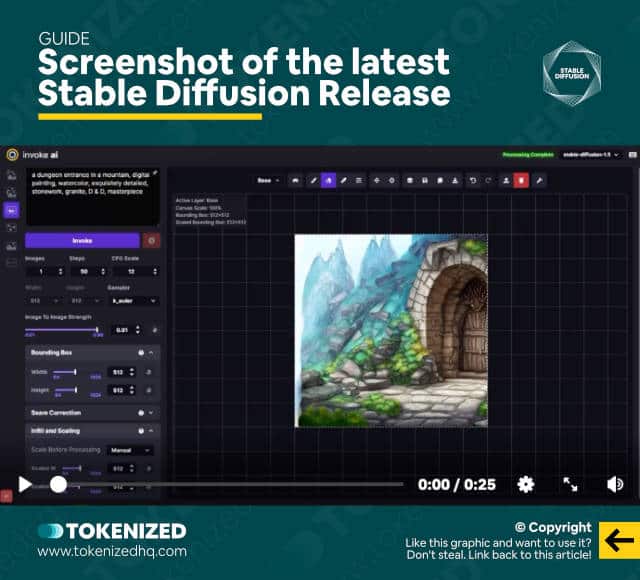Click the round icon in Infill and Scaling header
640x580 pixels.
pyautogui.click(x=141, y=431)
